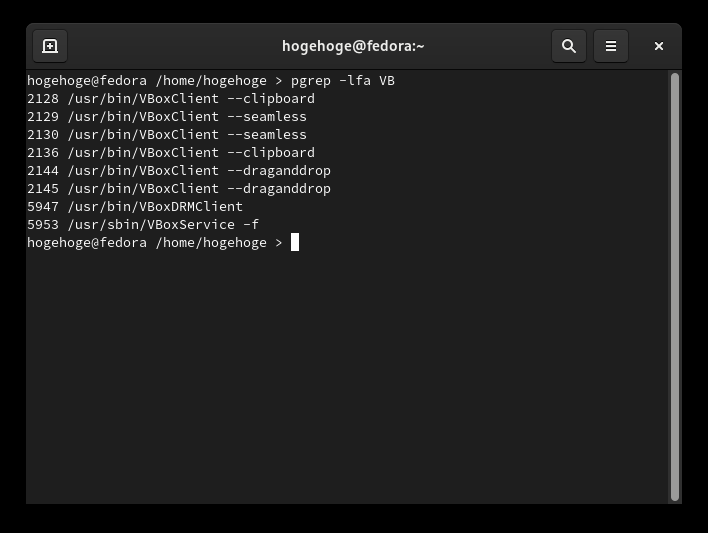
Task: Close the terminal window
Action: click(x=659, y=46)
